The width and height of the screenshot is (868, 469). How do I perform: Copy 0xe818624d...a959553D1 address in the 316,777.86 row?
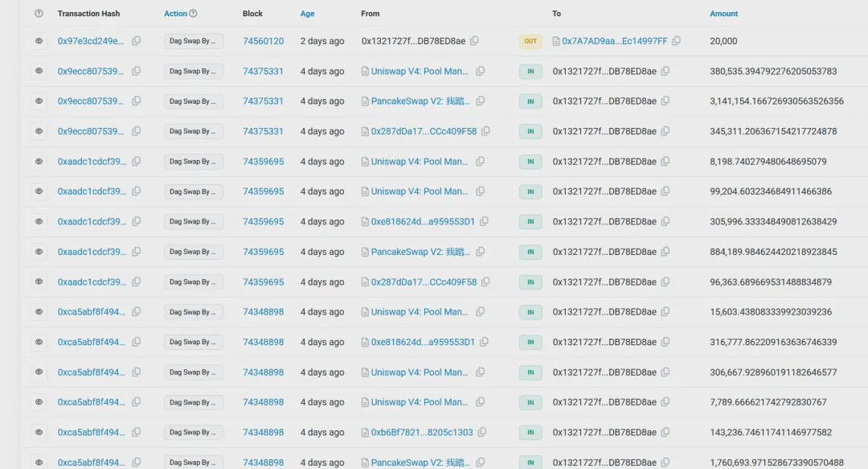pyautogui.click(x=484, y=342)
